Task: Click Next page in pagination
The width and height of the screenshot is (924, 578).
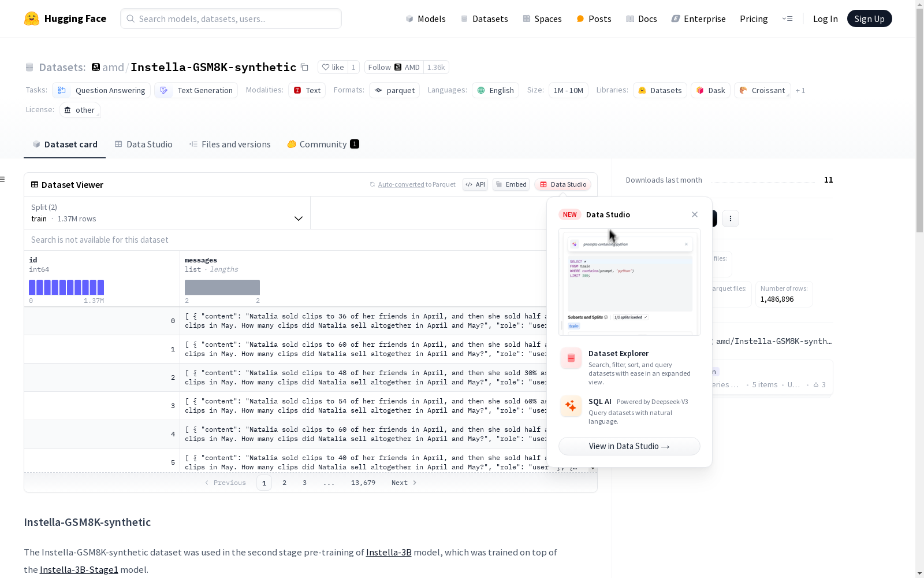Action: [404, 483]
